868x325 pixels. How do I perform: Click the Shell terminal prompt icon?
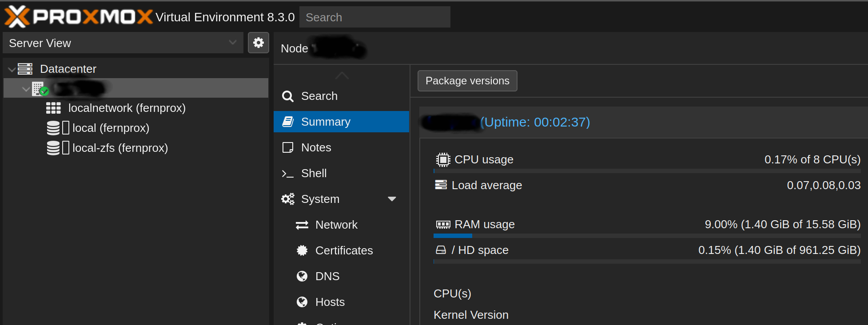[288, 174]
